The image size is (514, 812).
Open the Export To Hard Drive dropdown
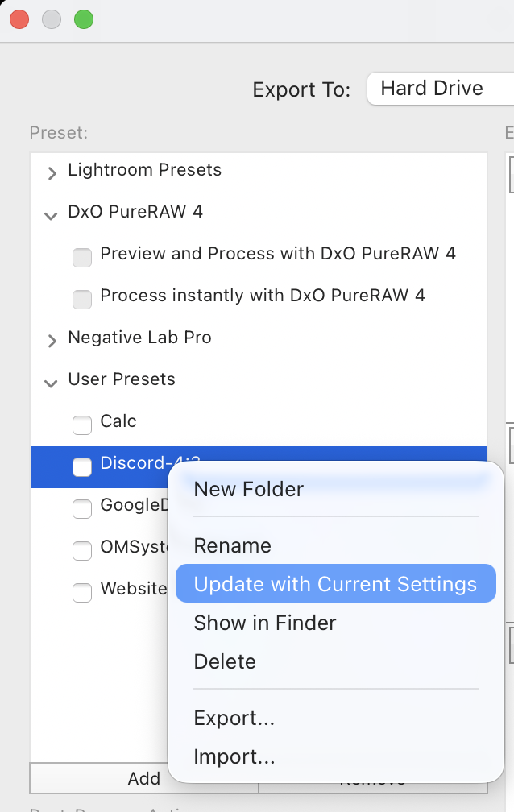point(439,89)
